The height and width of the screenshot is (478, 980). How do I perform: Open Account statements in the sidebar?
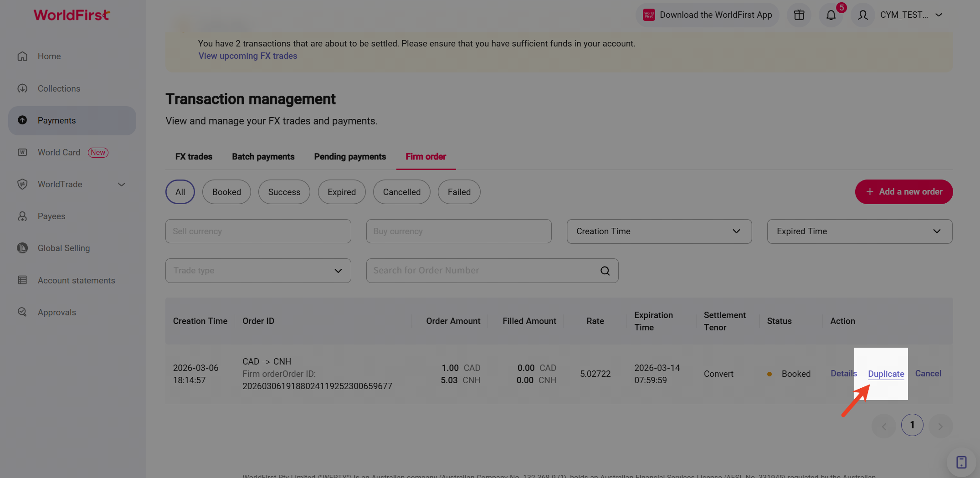tap(76, 280)
